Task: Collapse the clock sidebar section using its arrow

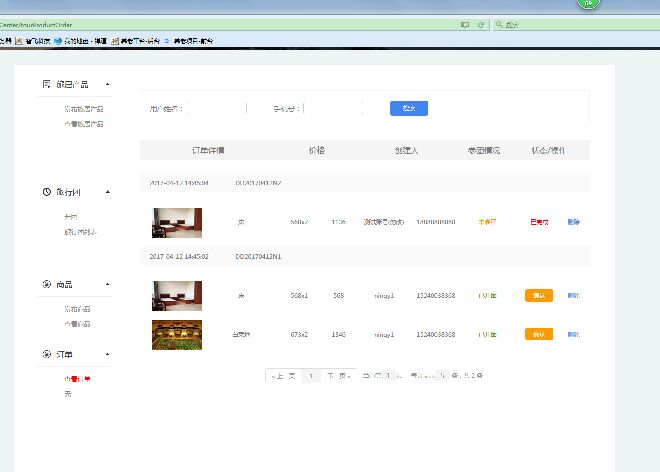Action: pos(107,191)
